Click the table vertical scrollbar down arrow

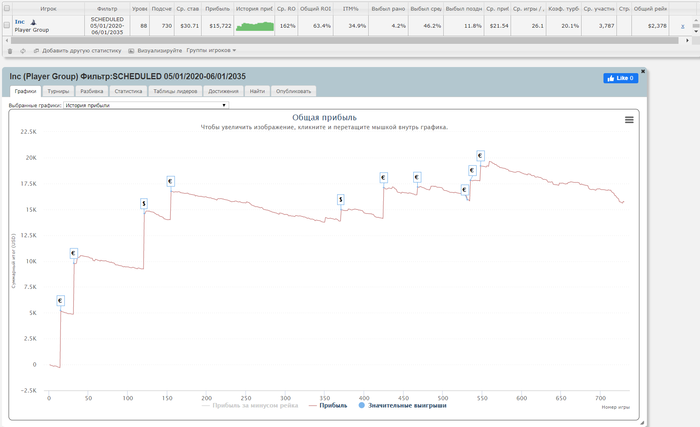click(x=696, y=31)
